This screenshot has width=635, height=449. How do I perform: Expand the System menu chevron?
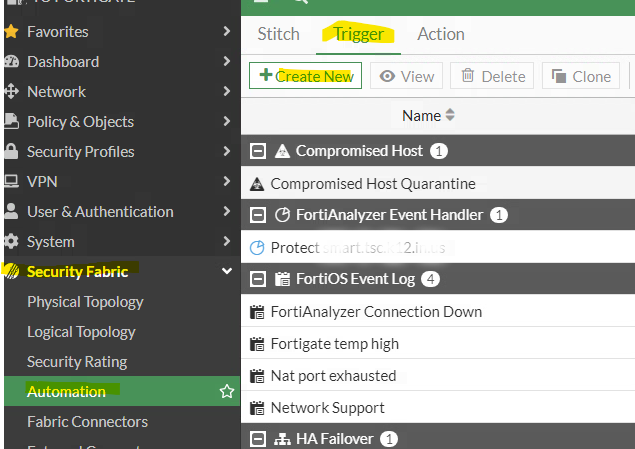(x=227, y=241)
